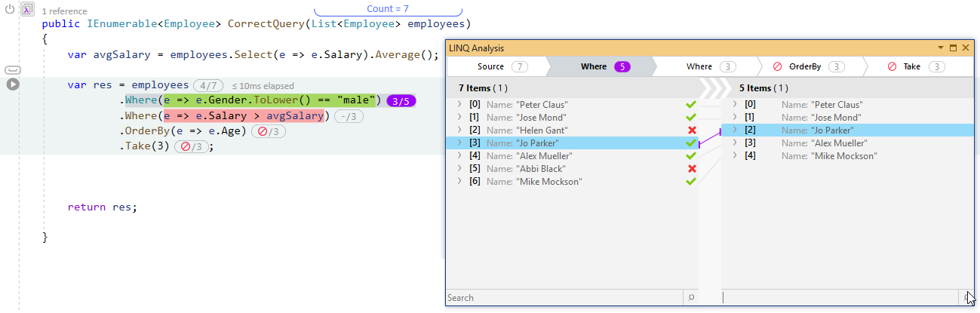
Task: Click the power icon above the method
Action: [x=10, y=9]
